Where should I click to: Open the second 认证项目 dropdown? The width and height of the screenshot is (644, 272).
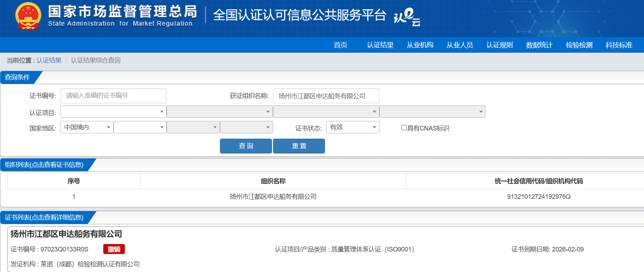(x=220, y=112)
